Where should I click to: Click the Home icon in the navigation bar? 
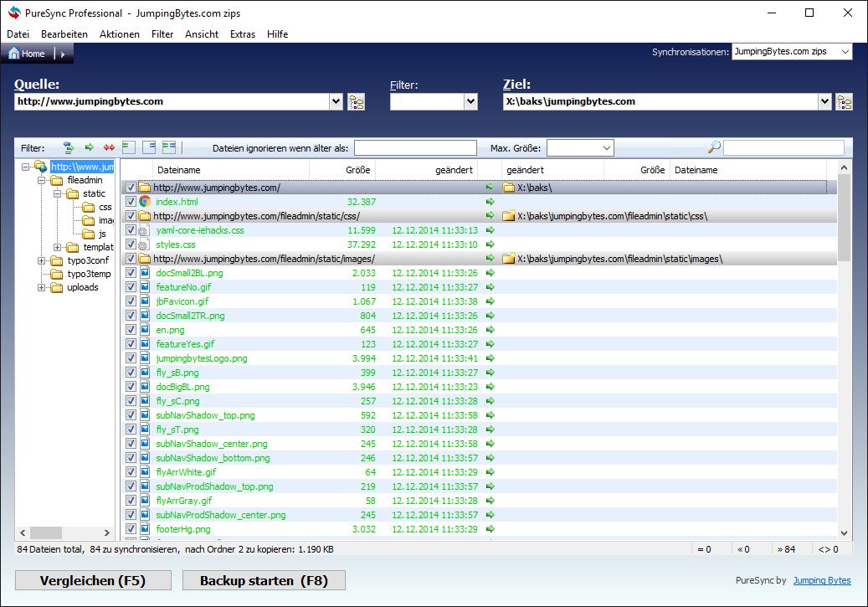14,54
